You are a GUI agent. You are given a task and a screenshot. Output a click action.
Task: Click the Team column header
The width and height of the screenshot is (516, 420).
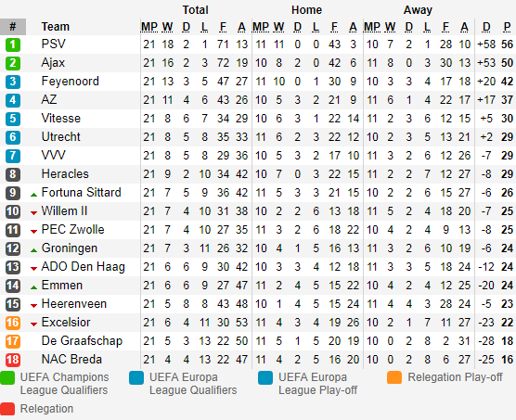tap(56, 27)
